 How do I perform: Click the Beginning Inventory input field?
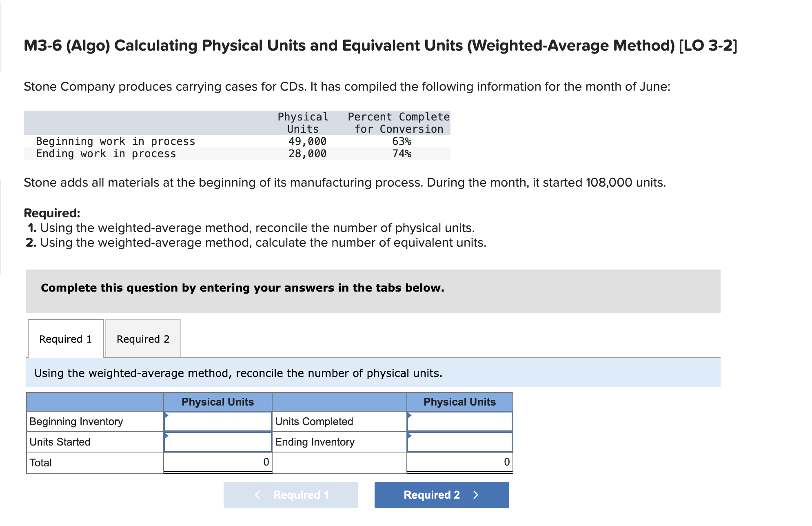(217, 421)
